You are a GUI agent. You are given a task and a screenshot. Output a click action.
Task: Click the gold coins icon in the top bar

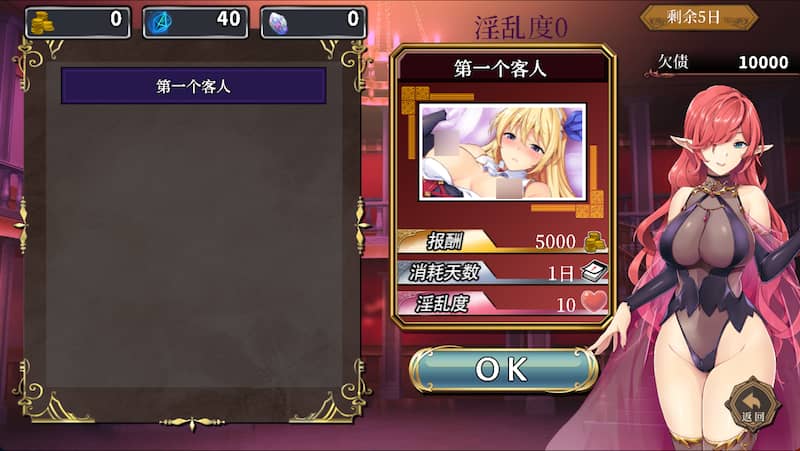pyautogui.click(x=42, y=23)
